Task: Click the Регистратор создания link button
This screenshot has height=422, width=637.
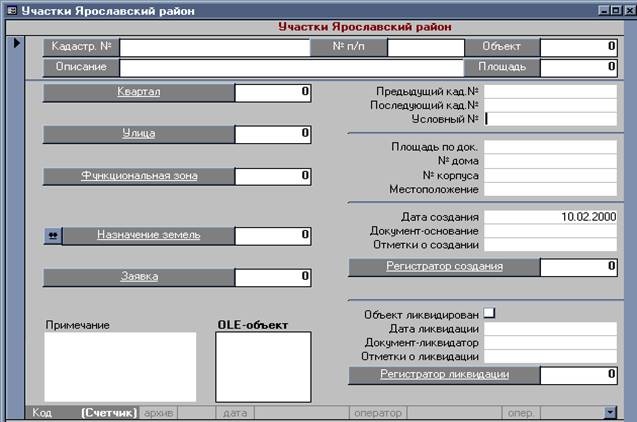Action: [x=444, y=267]
